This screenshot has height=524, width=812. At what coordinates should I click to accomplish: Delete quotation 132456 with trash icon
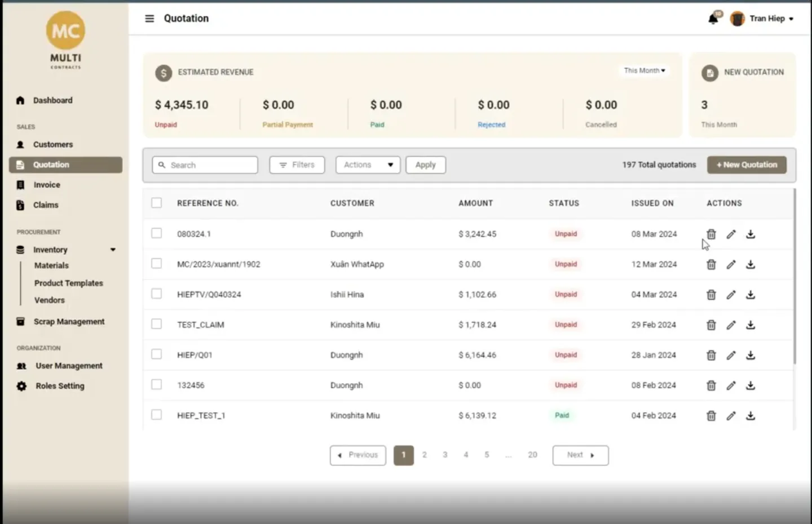click(711, 385)
